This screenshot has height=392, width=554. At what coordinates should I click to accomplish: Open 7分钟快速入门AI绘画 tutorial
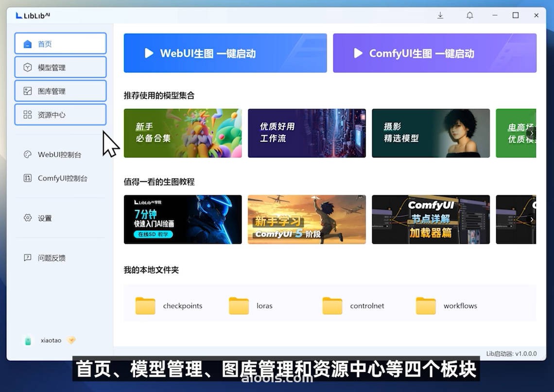click(x=183, y=219)
